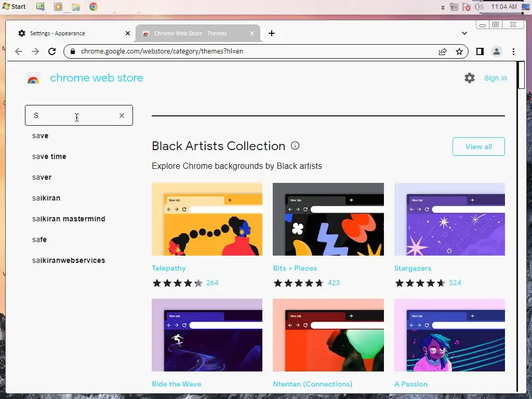Open the Ride the Wave theme thumbnail

(x=207, y=335)
